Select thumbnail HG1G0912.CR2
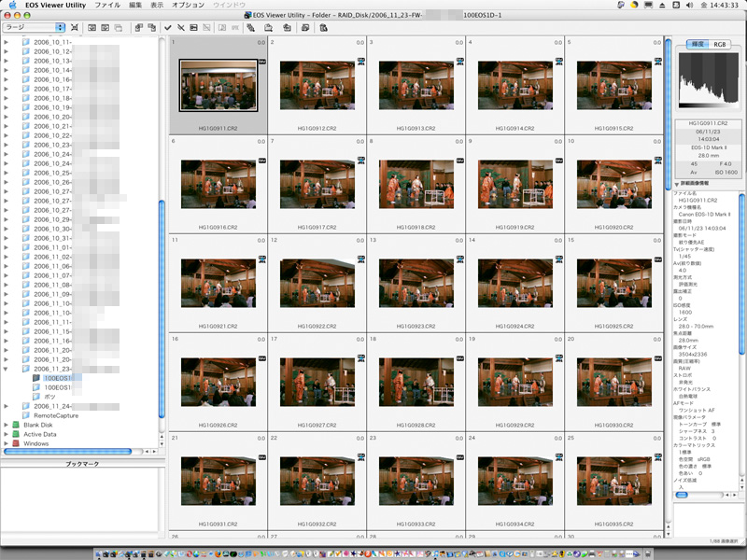747x560 pixels. tap(317, 85)
